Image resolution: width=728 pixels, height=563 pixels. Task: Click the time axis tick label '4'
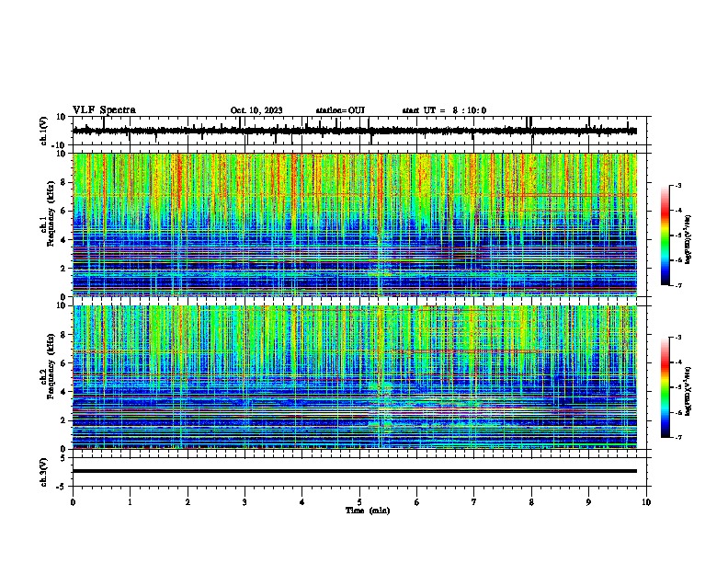(302, 502)
